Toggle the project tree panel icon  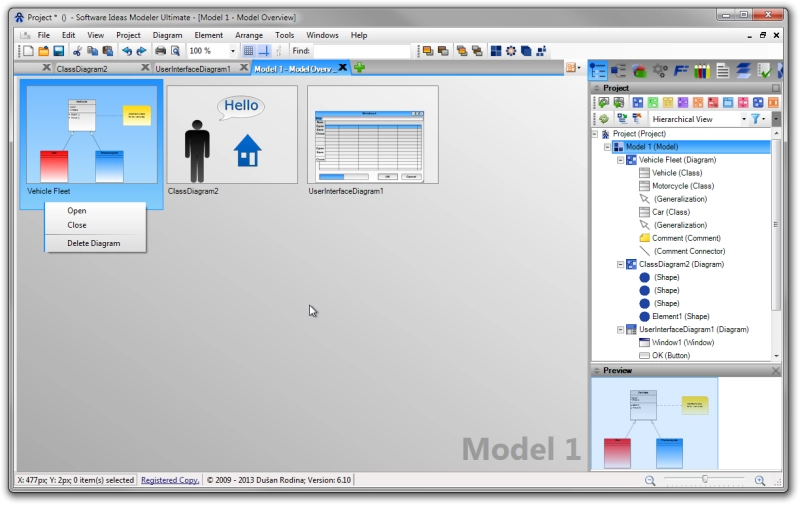597,70
